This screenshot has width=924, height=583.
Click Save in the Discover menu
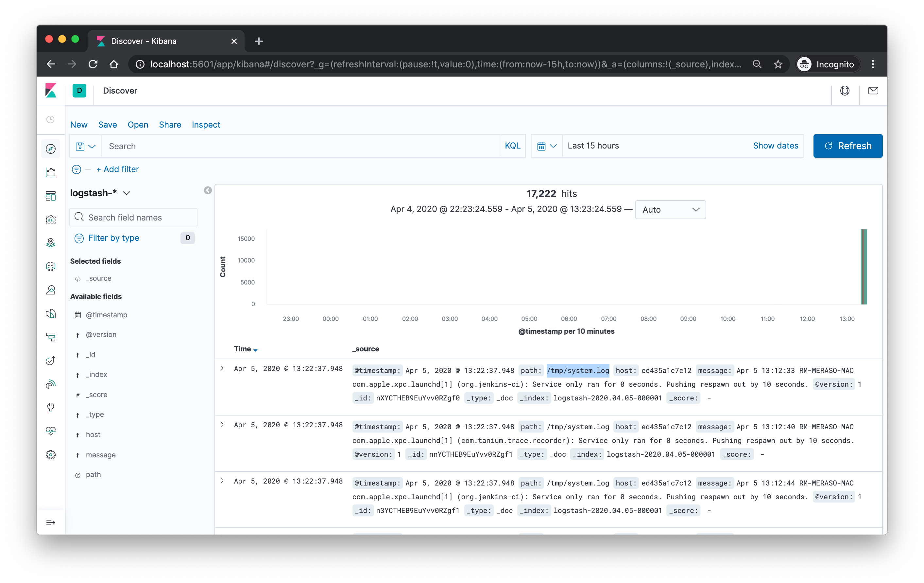point(108,124)
